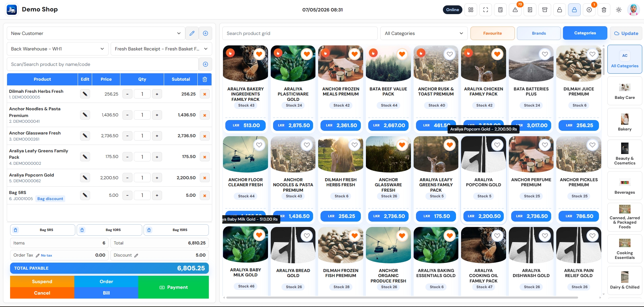Viewport: 644px width, 307px height.
Task: Select the Beverages category
Action: tap(625, 186)
